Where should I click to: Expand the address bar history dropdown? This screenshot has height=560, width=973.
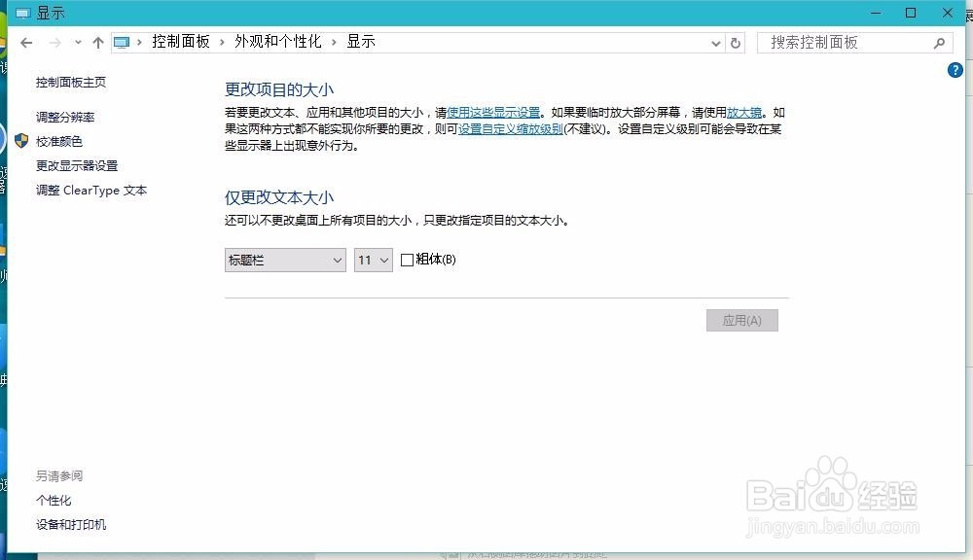(716, 43)
